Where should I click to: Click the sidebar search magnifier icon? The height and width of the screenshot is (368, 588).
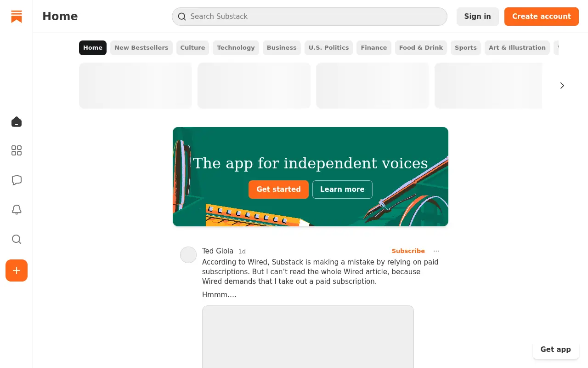17,239
